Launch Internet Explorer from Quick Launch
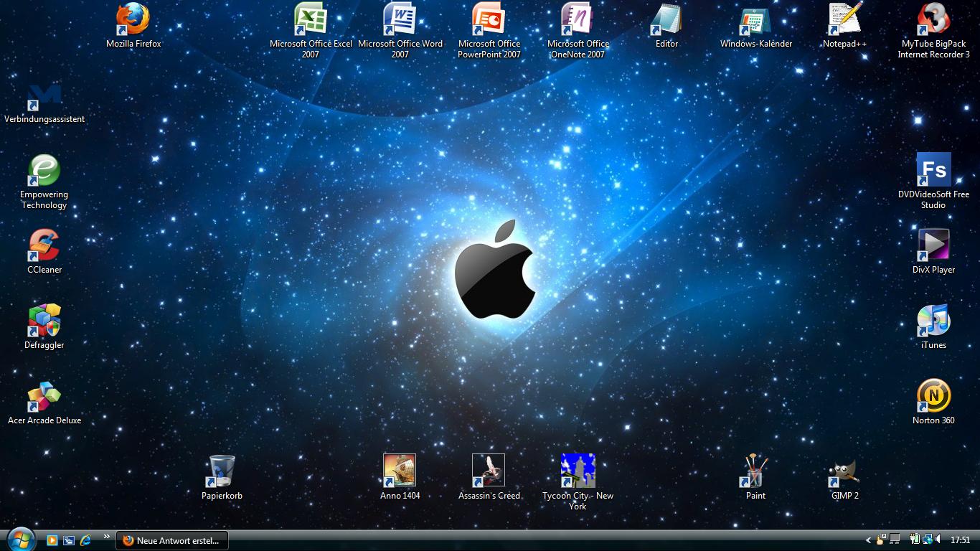980x551 pixels. point(86,540)
